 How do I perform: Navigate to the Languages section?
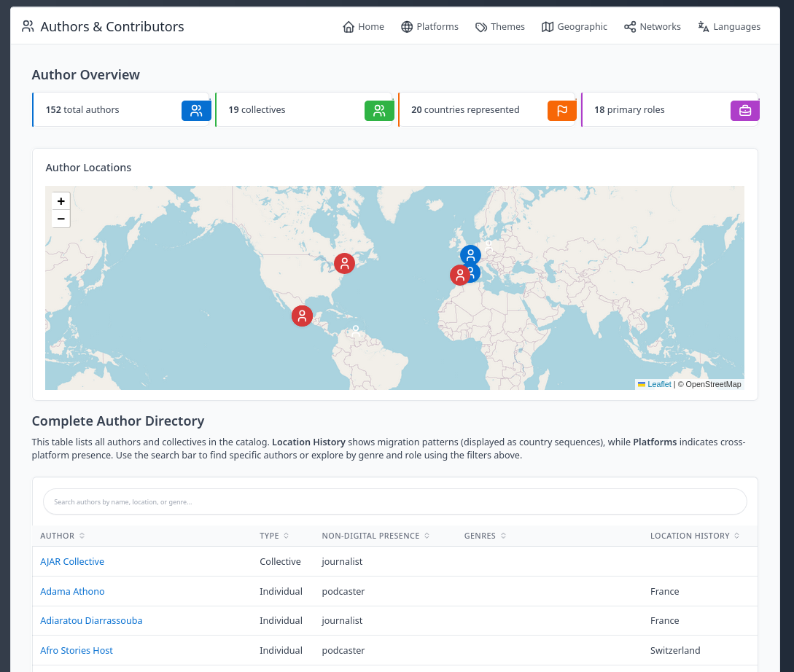[729, 27]
